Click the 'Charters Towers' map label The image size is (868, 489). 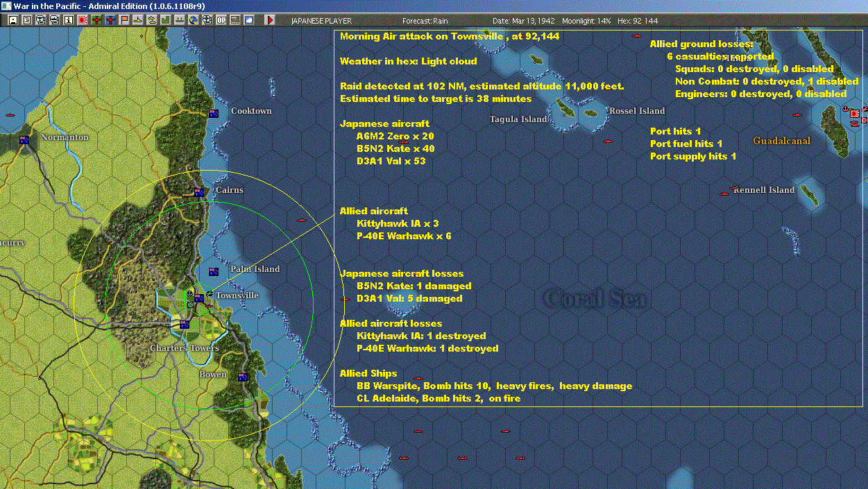pos(185,348)
